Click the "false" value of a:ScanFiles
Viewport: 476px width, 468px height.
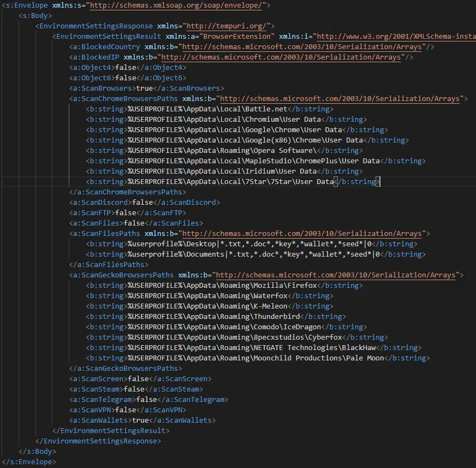[x=134, y=223]
